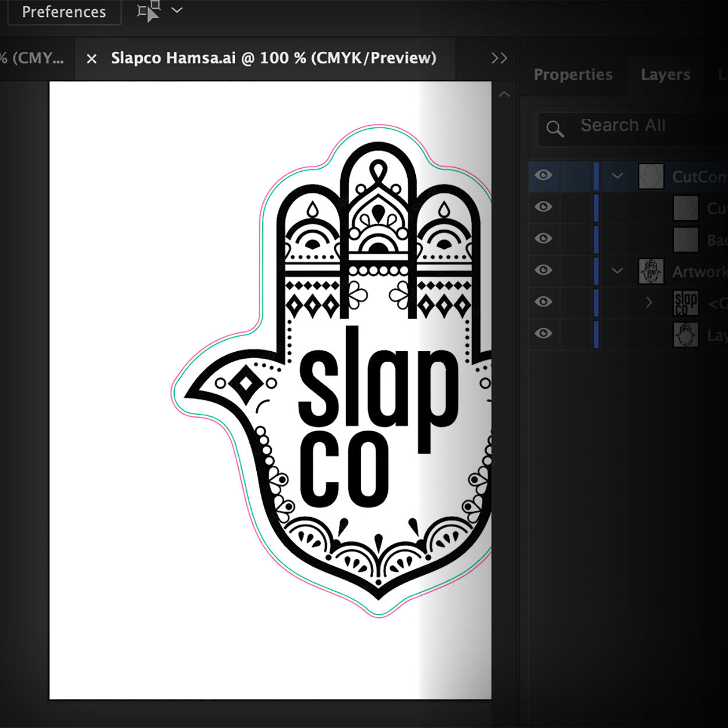The image size is (728, 728).
Task: Toggle the eye icon on bottom layer row
Action: pyautogui.click(x=543, y=333)
